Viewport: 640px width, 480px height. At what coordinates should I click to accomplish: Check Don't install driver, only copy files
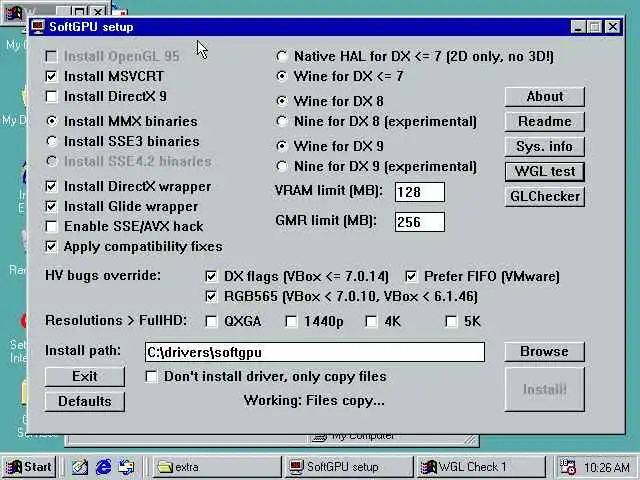(151, 376)
